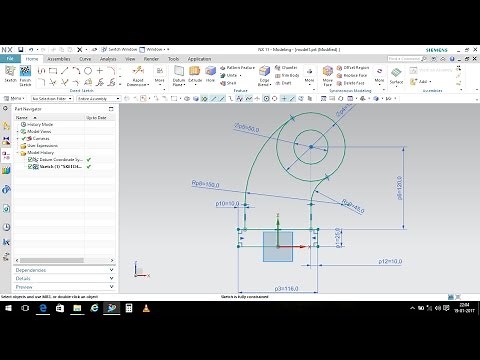The image size is (480, 360).
Task: Click the Windows Start button
Action: tap(8, 308)
